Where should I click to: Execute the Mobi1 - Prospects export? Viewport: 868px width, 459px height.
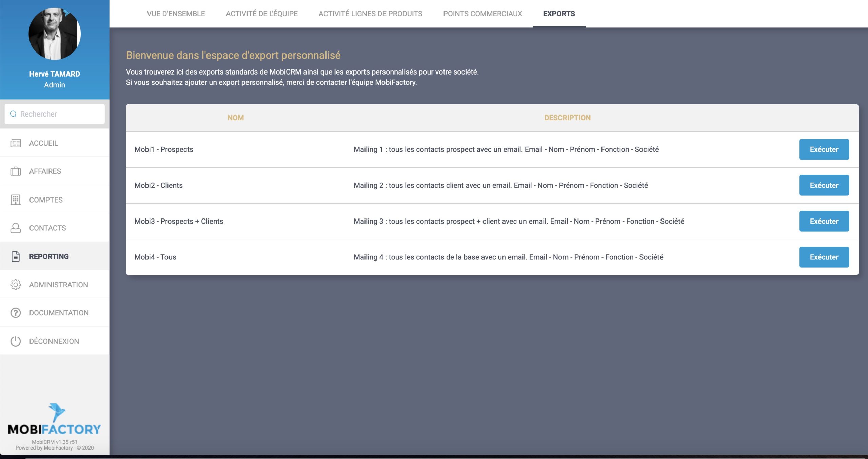824,149
